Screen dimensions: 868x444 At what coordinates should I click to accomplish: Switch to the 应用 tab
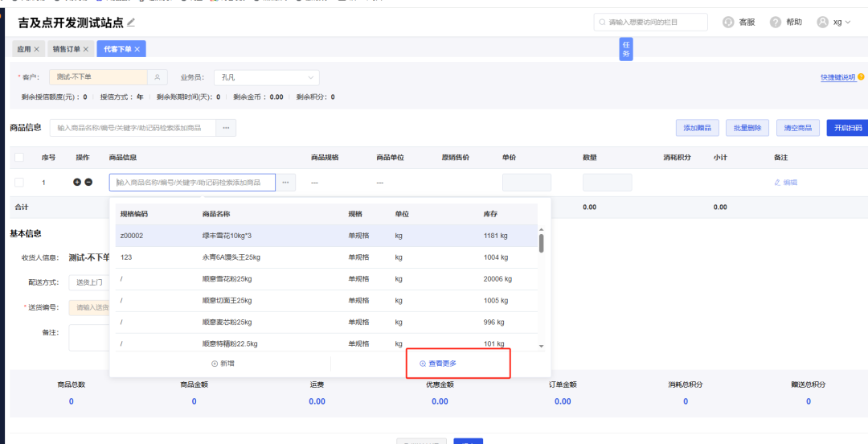[x=24, y=50]
